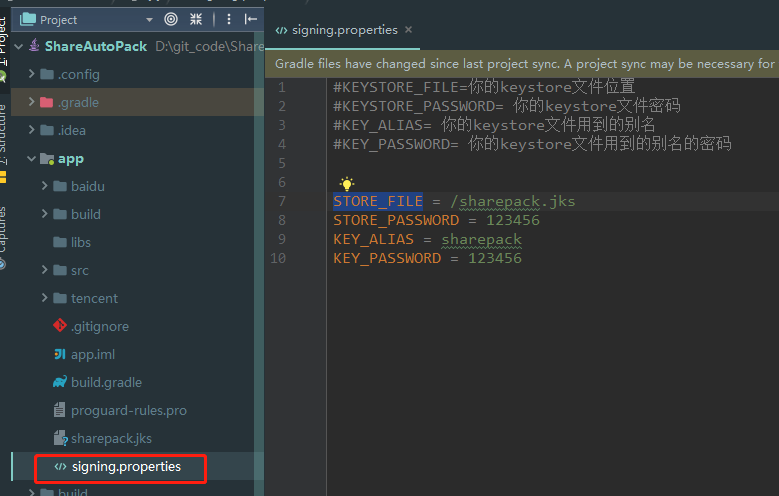This screenshot has width=779, height=496.
Task: Click the .gradle folder icon
Action: click(x=47, y=102)
